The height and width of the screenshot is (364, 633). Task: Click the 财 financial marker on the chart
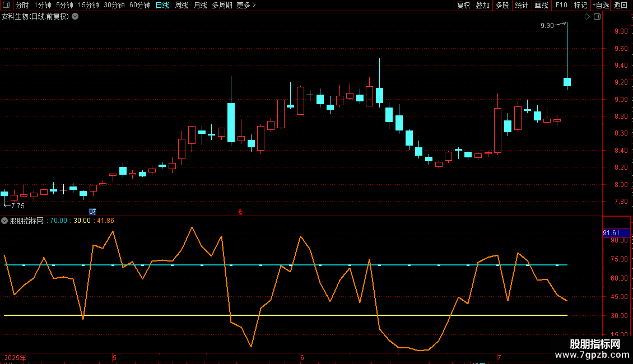pyautogui.click(x=92, y=212)
